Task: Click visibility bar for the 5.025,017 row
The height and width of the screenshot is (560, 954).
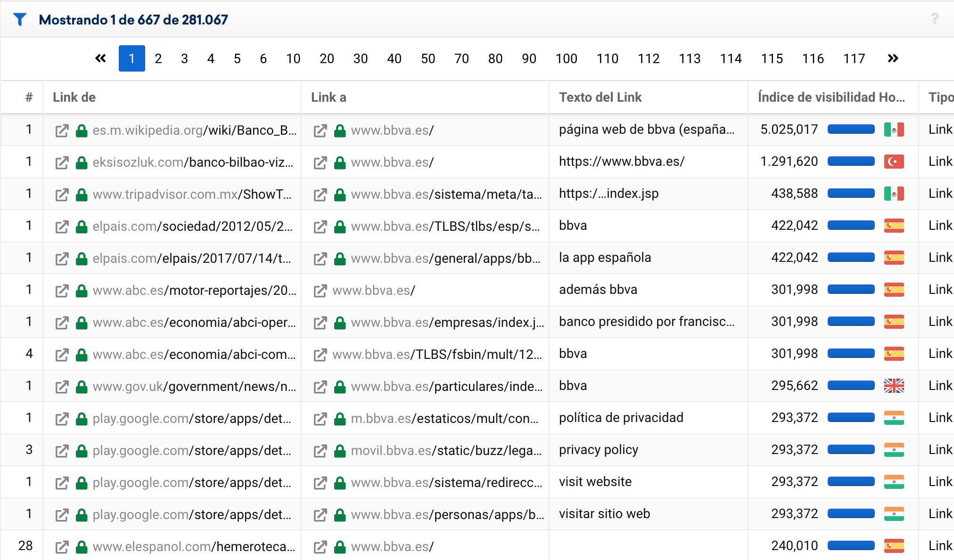Action: [x=851, y=130]
